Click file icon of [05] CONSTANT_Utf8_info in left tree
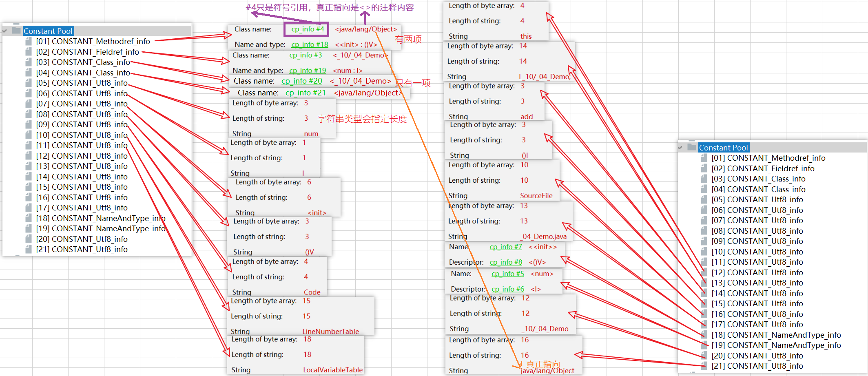Image resolution: width=868 pixels, height=376 pixels. 29,83
